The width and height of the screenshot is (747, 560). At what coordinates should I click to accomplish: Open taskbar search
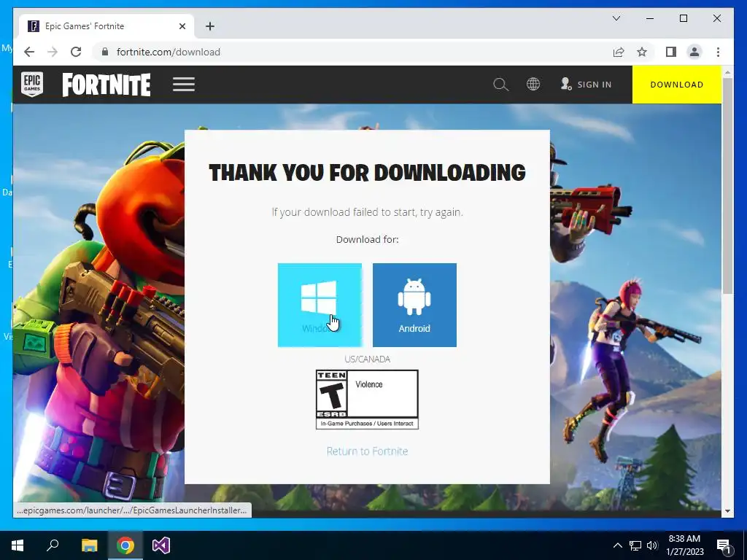coord(53,545)
